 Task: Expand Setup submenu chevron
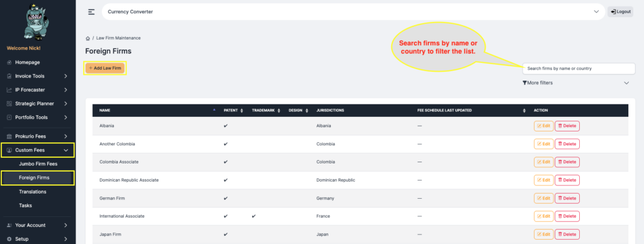[x=65, y=239]
